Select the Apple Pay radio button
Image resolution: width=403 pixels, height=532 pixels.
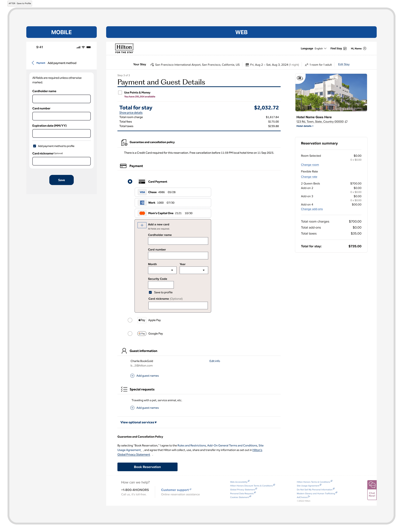[130, 320]
